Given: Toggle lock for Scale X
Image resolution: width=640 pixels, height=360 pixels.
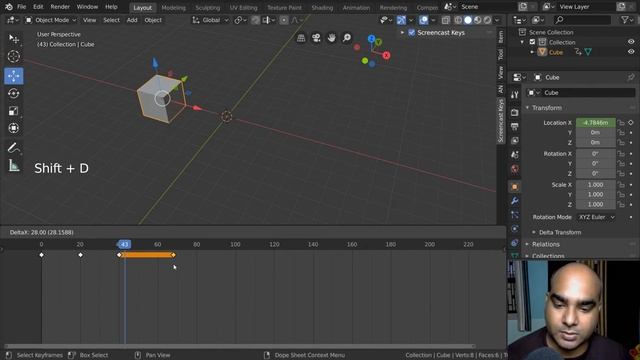Looking at the screenshot, I should [x=621, y=184].
